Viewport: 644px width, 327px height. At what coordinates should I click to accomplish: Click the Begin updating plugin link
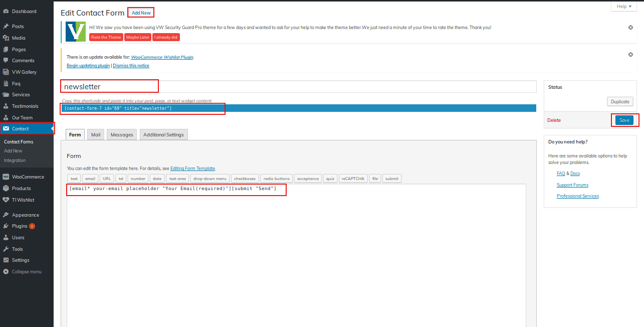88,66
